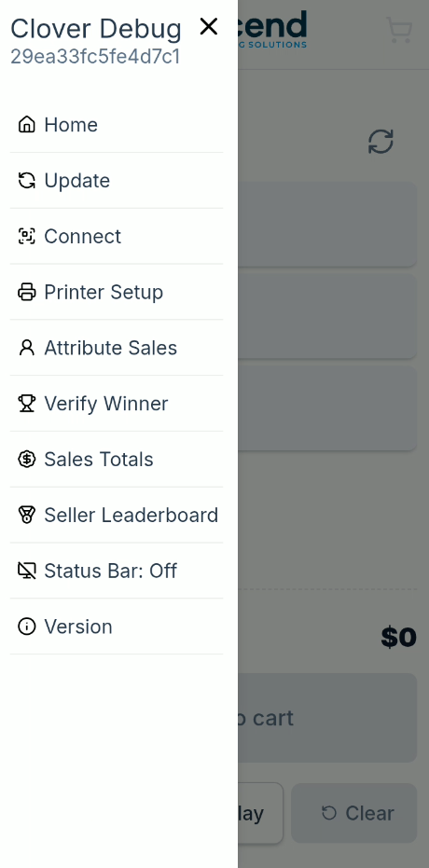Click the trophy icon beside Verify Winner
This screenshot has height=868, width=429.
(26, 404)
